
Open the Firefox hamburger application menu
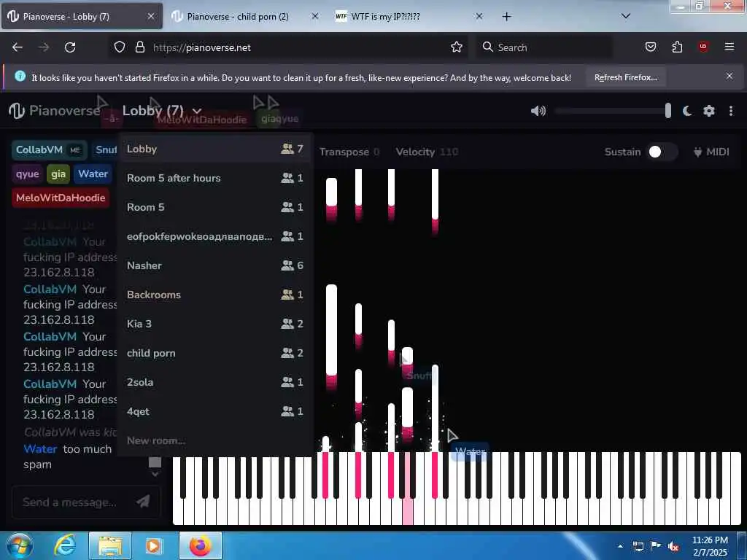[729, 47]
